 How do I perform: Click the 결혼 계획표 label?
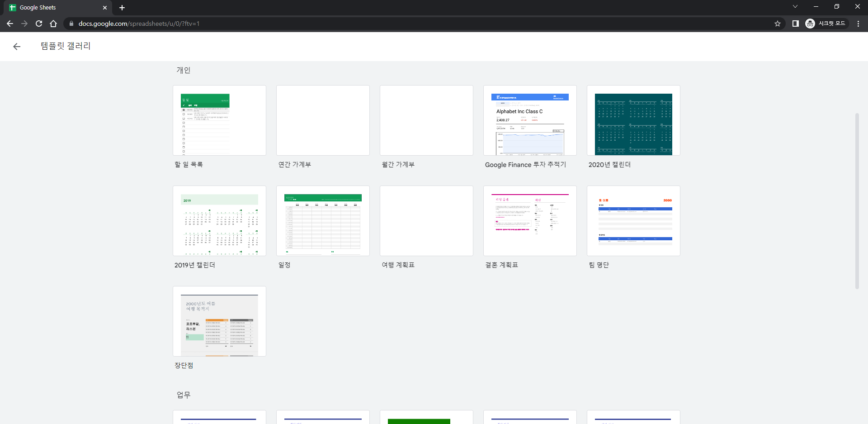point(501,265)
